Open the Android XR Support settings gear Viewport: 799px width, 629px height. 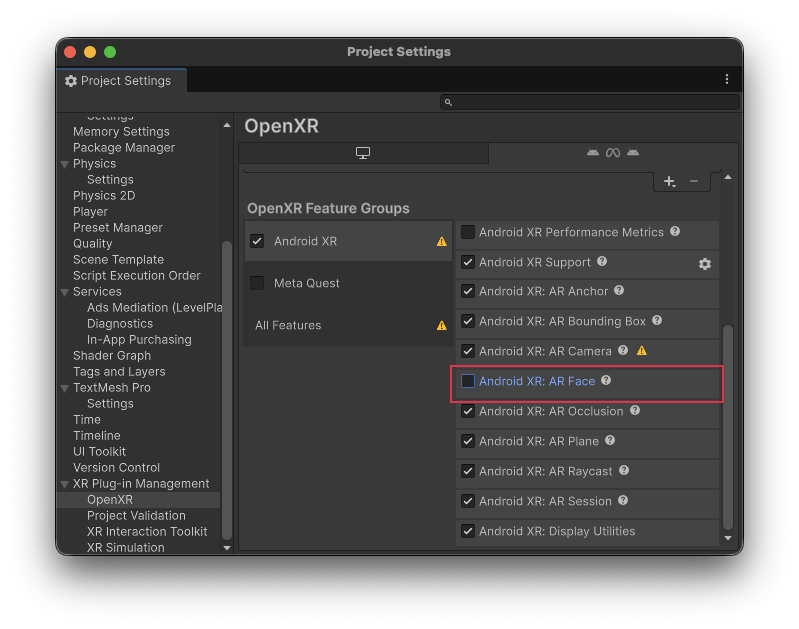click(x=704, y=264)
